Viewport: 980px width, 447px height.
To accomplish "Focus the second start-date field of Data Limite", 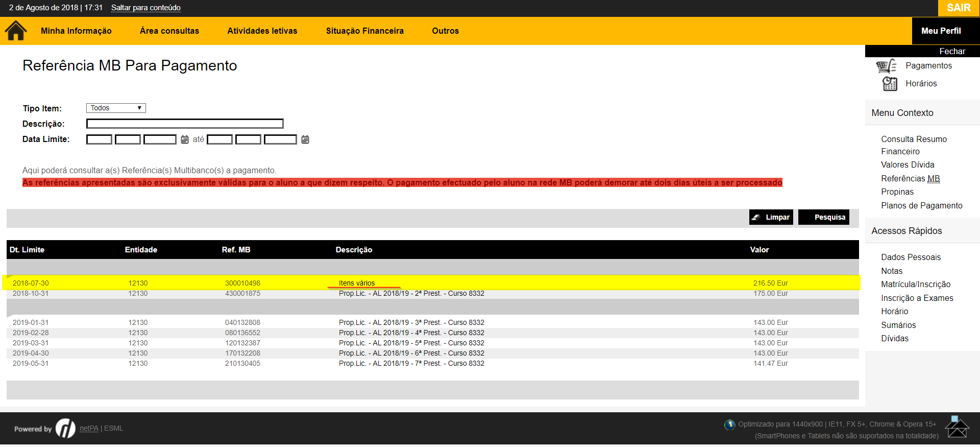I will coord(128,139).
